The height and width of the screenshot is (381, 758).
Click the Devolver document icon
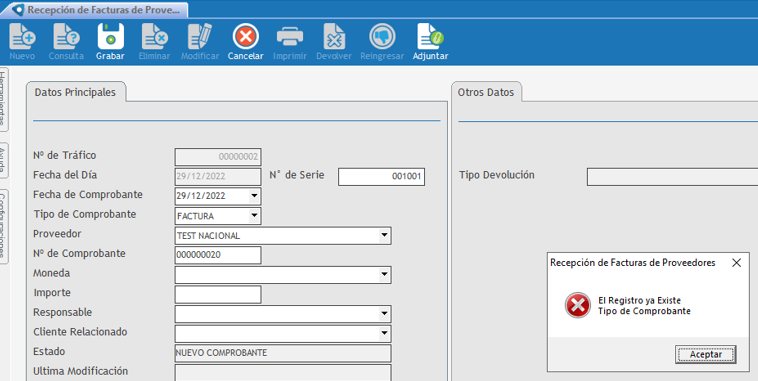pos(334,37)
